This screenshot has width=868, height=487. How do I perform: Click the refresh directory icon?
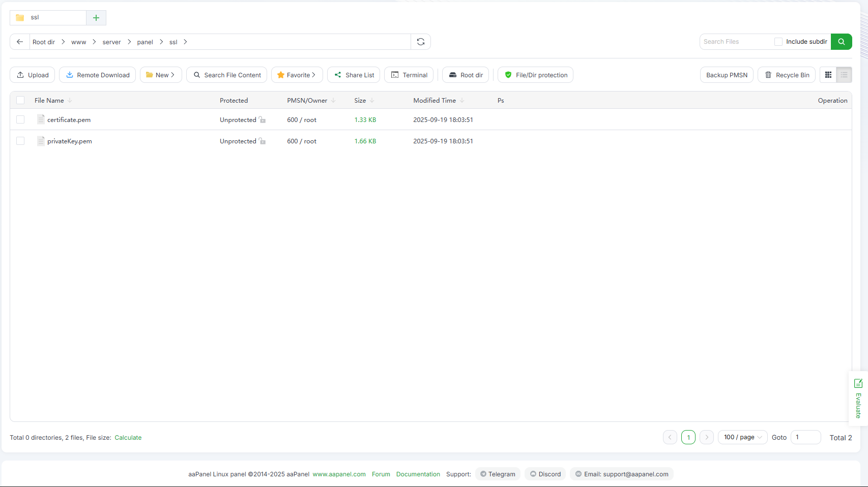[421, 42]
